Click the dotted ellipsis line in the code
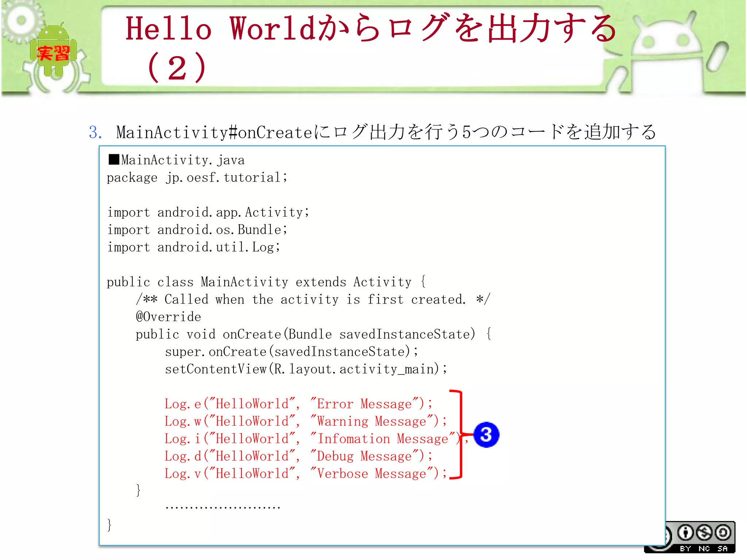 pyautogui.click(x=222, y=507)
